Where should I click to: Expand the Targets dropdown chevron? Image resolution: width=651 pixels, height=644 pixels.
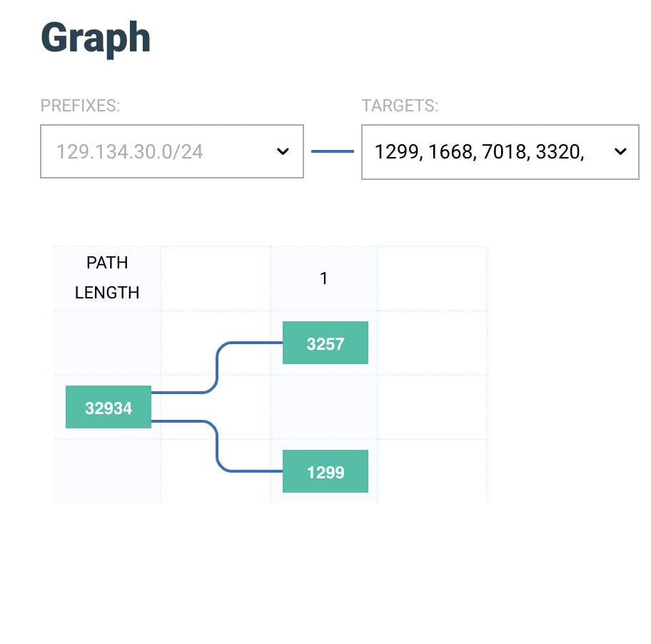pyautogui.click(x=620, y=151)
